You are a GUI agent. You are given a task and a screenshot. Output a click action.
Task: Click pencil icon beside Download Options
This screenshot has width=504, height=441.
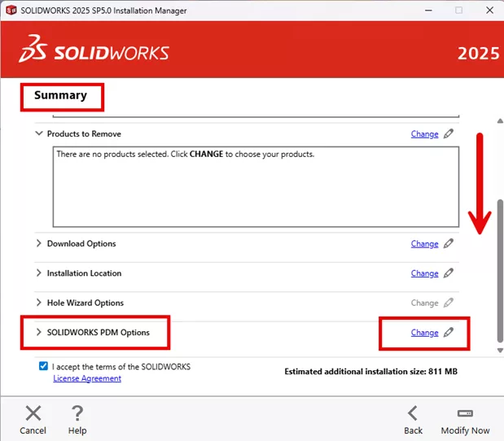click(x=449, y=243)
